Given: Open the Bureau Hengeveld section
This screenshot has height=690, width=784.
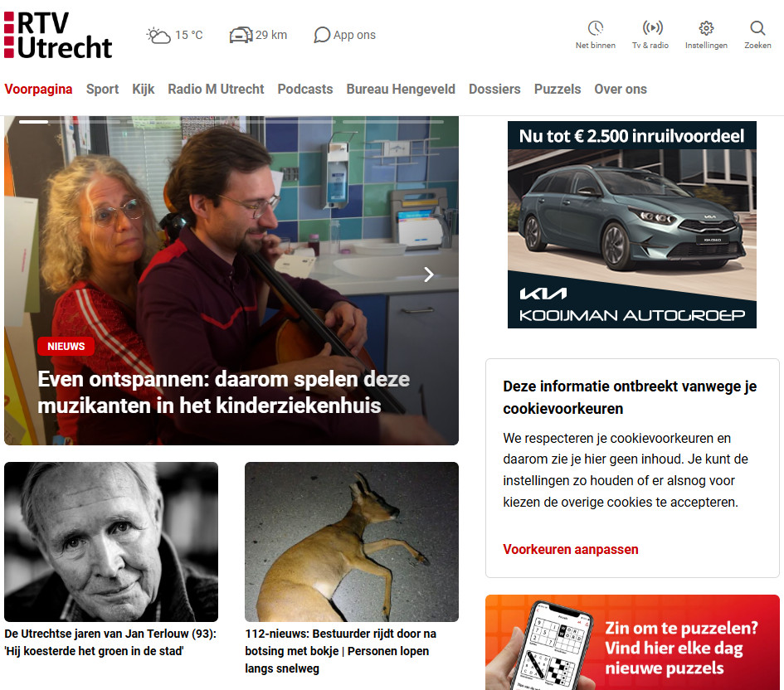Looking at the screenshot, I should pyautogui.click(x=401, y=89).
